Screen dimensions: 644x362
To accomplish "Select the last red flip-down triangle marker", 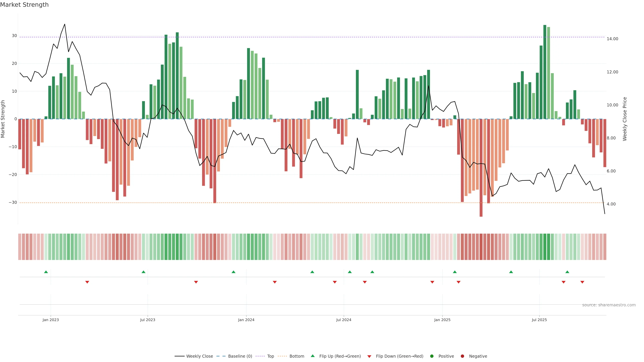I will (582, 282).
